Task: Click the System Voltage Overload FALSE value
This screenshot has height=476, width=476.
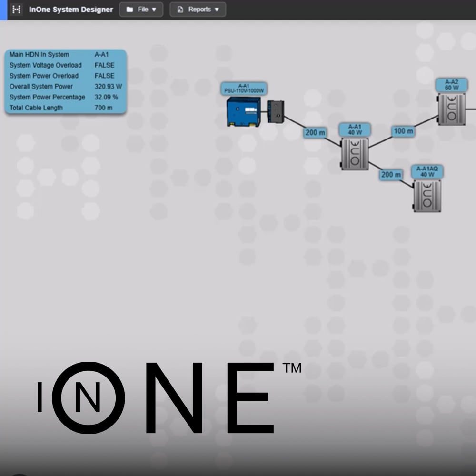Action: click(x=106, y=65)
